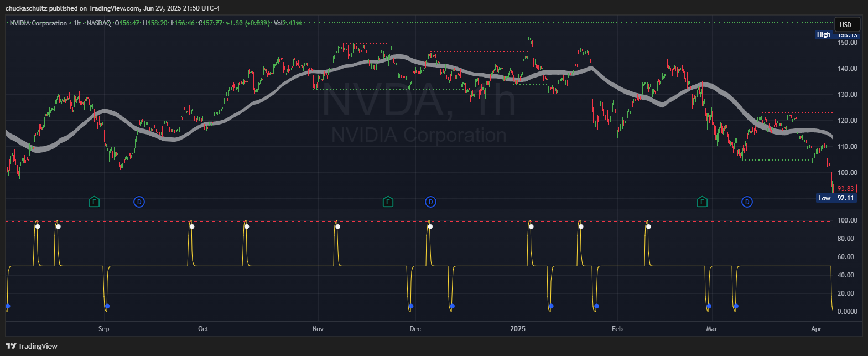The width and height of the screenshot is (868, 356).
Task: Click the Oct label on the time axis
Action: pos(203,329)
